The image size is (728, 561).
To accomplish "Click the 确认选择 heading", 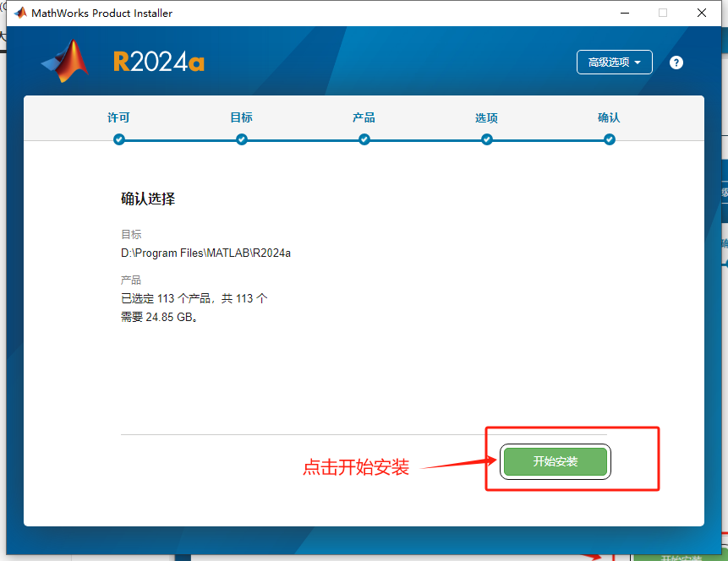I will tap(148, 199).
